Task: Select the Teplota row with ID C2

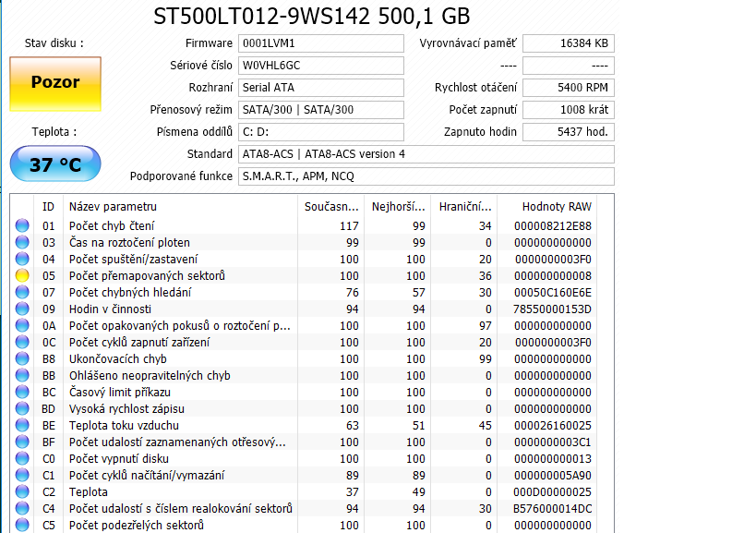Action: [306, 492]
